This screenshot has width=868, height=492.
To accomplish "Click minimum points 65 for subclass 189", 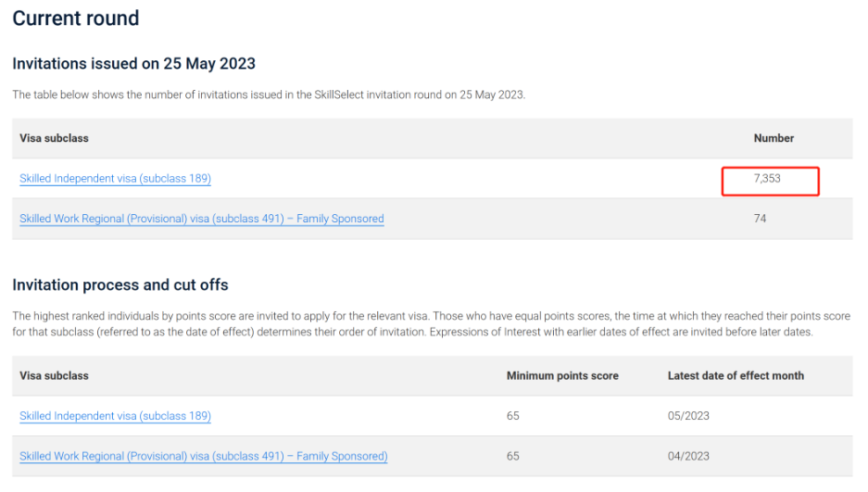I will pyautogui.click(x=512, y=416).
